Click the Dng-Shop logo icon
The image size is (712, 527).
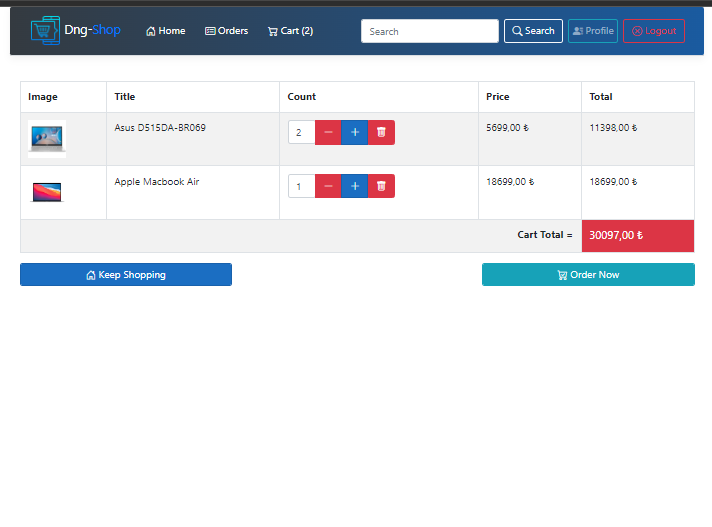[x=45, y=30]
